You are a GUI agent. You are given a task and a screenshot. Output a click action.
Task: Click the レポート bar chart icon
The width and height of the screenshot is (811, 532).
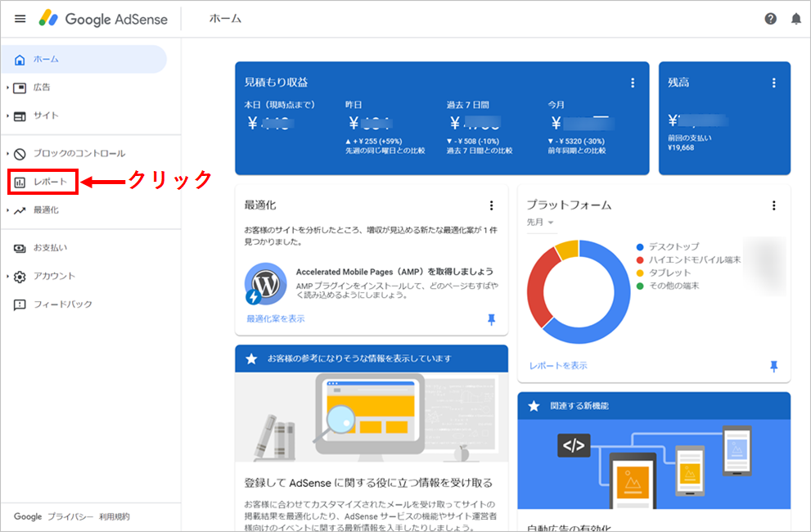(x=20, y=183)
